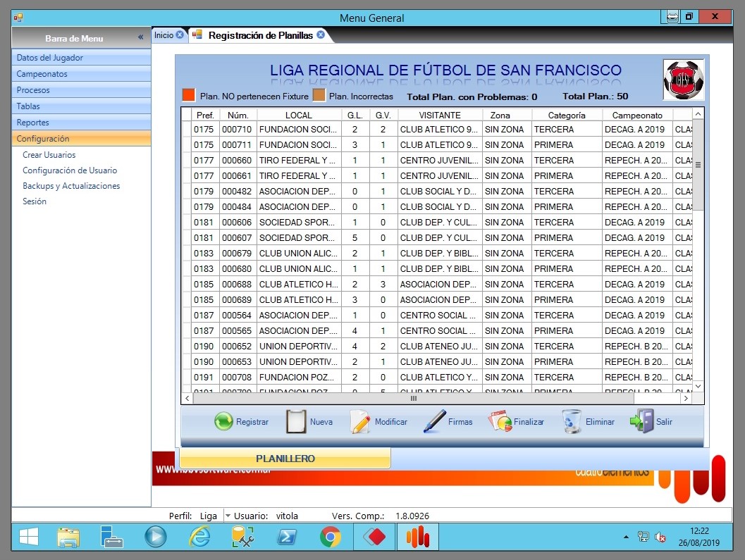Click the Firmas pen icon
The image size is (745, 560).
(x=434, y=421)
